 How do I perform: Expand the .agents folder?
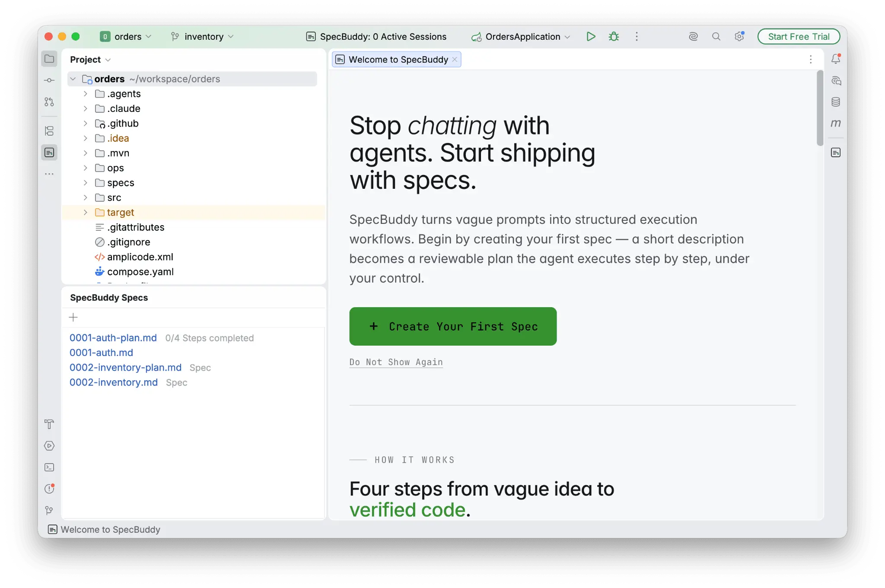[86, 94]
